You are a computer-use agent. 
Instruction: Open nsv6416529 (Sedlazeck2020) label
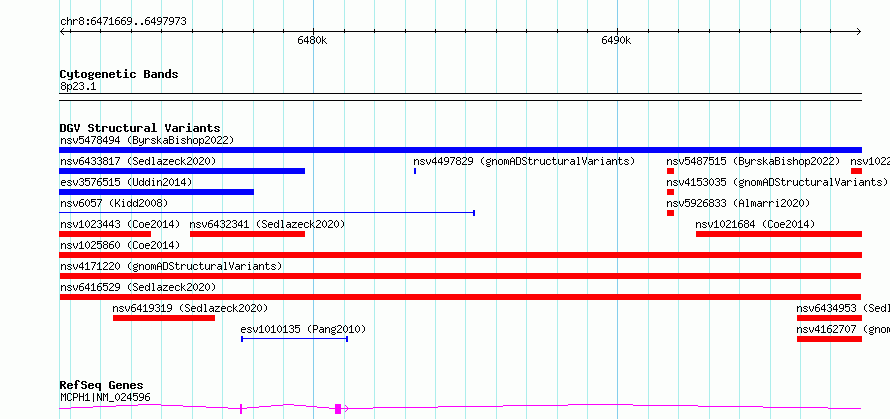pyautogui.click(x=138, y=287)
